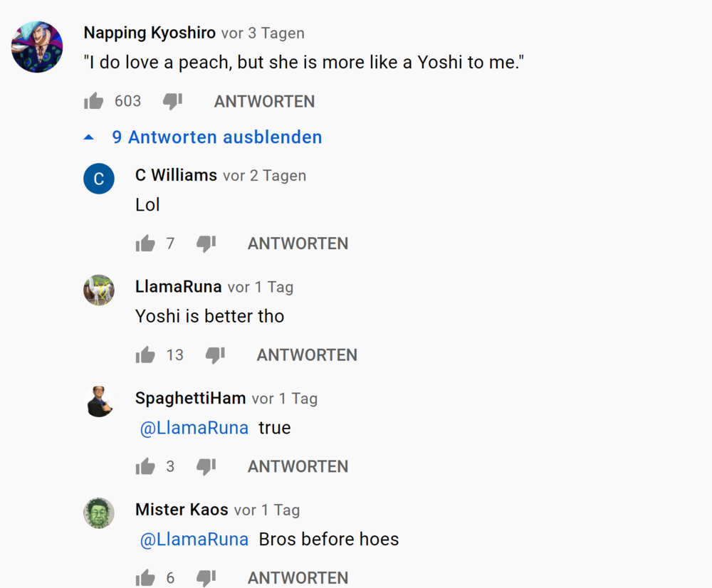Viewport: 712px width, 588px height.
Task: Open Mister Kaos' green avatar
Action: click(x=99, y=513)
